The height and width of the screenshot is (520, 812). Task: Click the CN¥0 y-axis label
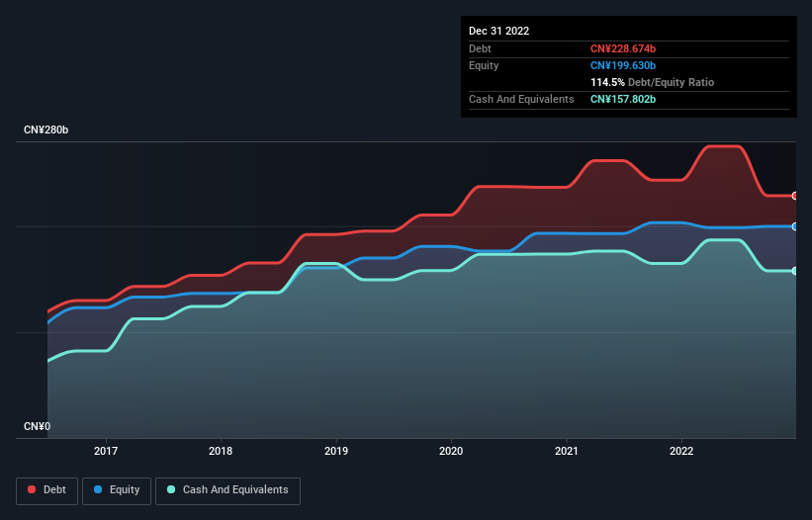pos(38,426)
